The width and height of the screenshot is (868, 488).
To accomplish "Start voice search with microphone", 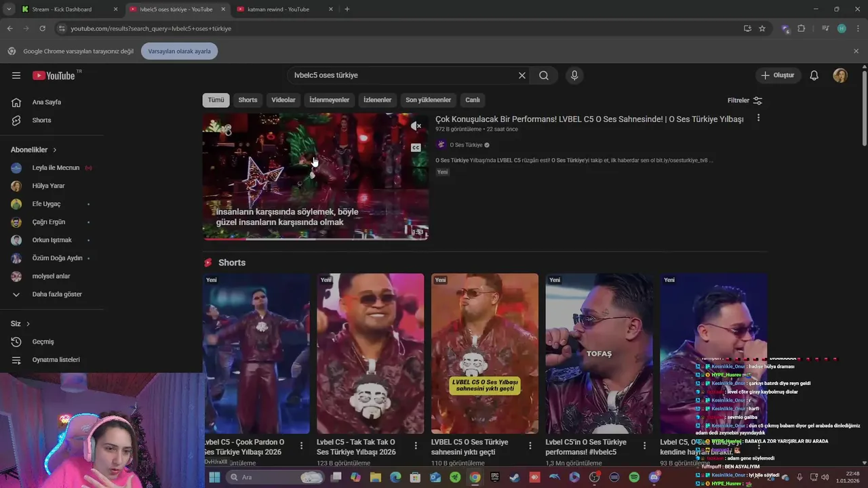I will (574, 75).
